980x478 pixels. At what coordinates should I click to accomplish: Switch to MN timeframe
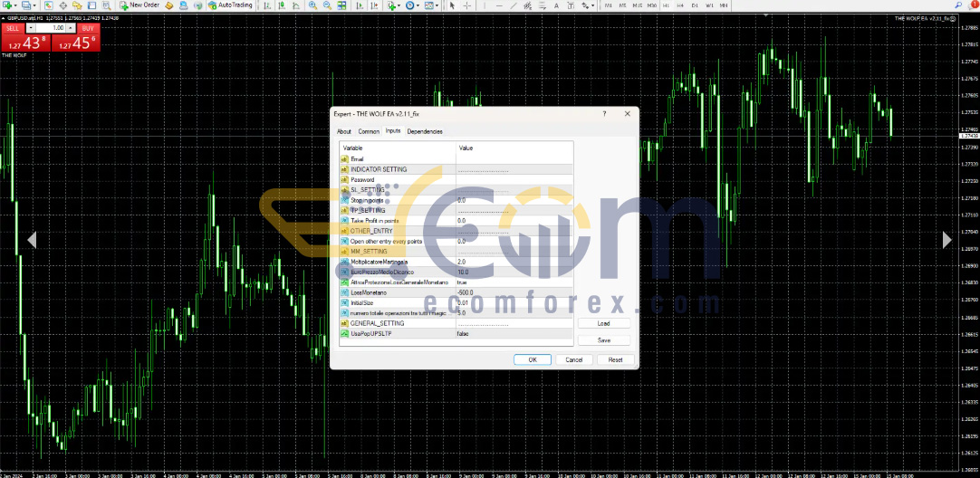pos(724,5)
